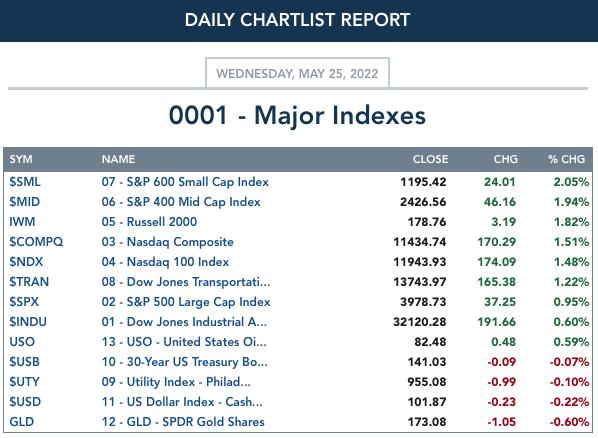The image size is (598, 438).
Task: Open the S&P 400 Mid Cap Index link
Action: 181,202
